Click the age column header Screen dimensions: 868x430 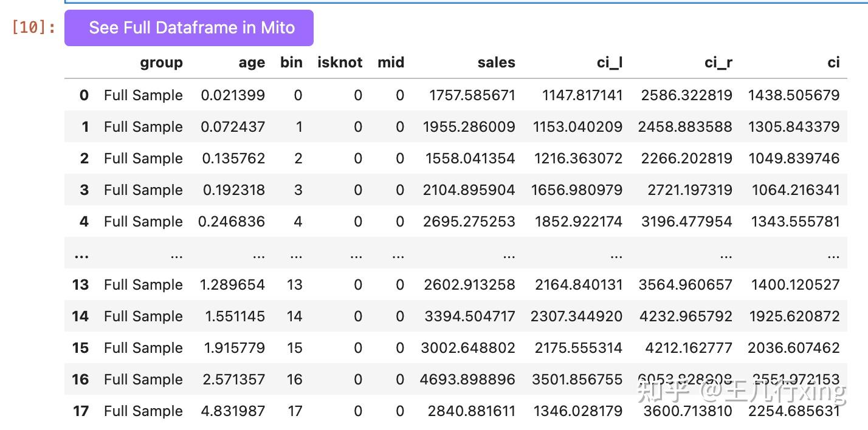pos(252,63)
